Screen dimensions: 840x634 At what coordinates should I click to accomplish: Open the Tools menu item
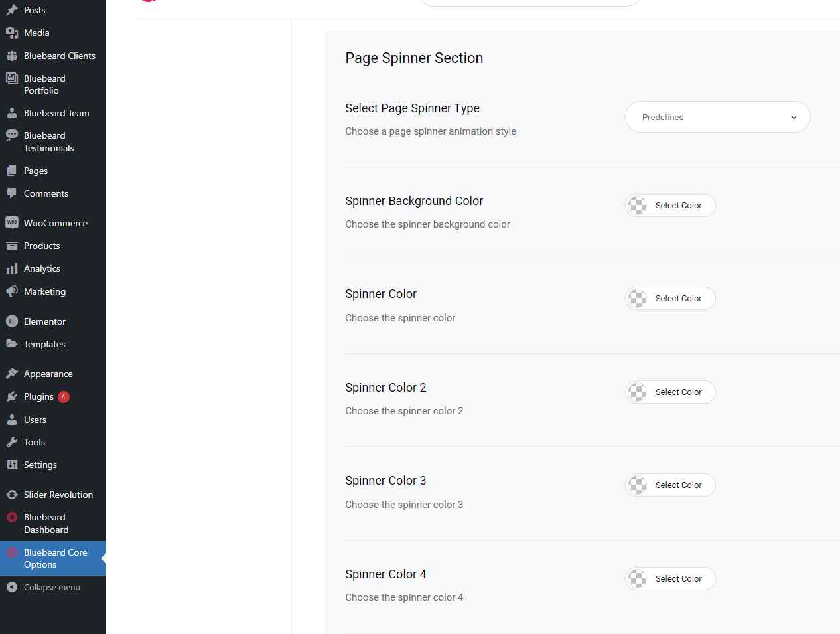(x=53, y=442)
